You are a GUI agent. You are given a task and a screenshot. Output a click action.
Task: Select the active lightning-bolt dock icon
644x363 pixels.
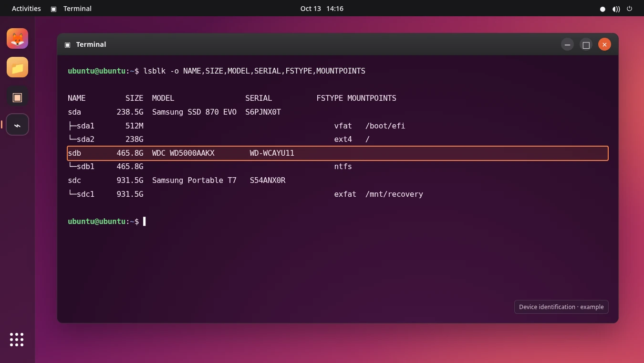click(x=17, y=125)
